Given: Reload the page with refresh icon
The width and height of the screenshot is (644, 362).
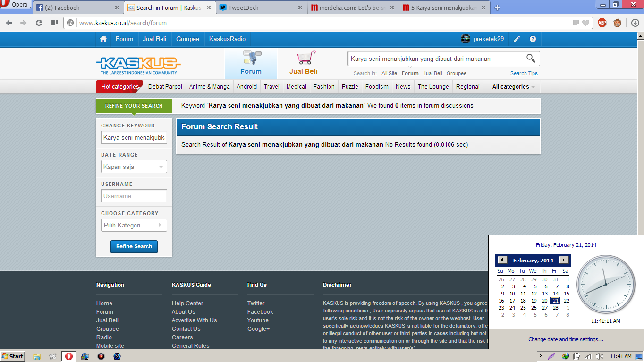Looking at the screenshot, I should pyautogui.click(x=39, y=23).
